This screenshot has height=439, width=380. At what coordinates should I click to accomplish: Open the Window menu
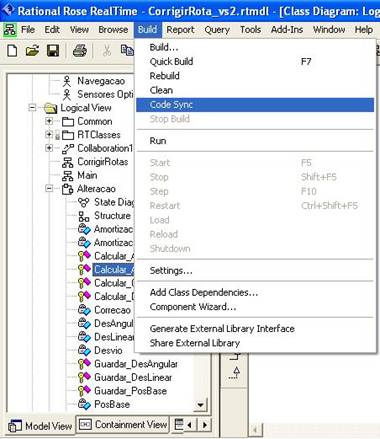click(x=329, y=30)
